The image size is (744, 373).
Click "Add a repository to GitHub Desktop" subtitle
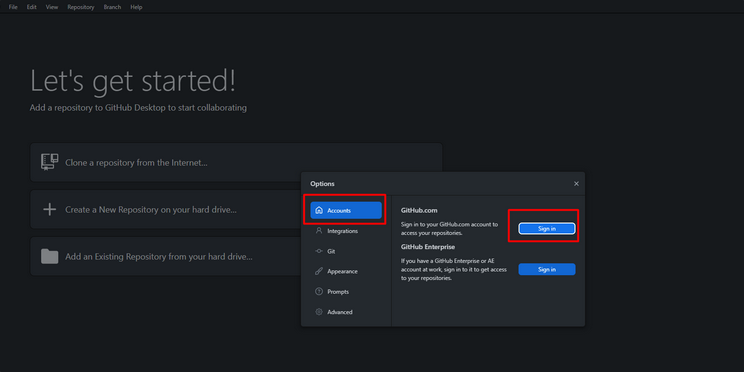point(138,108)
